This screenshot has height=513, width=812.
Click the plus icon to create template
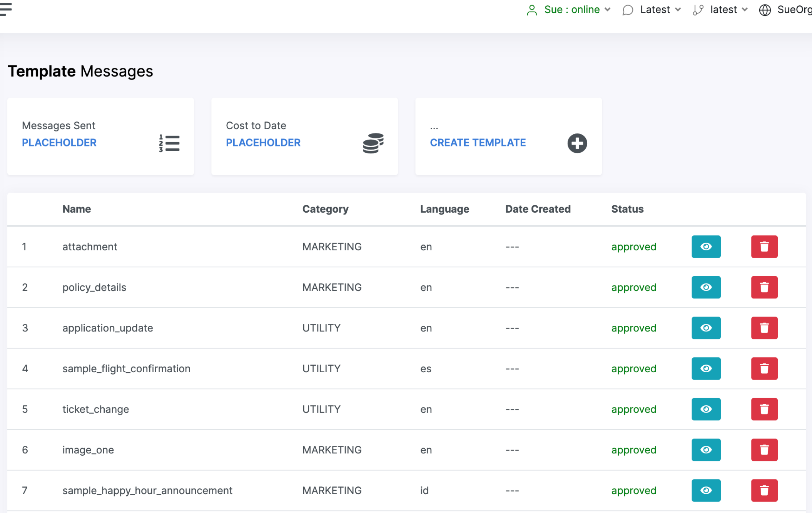(x=577, y=143)
